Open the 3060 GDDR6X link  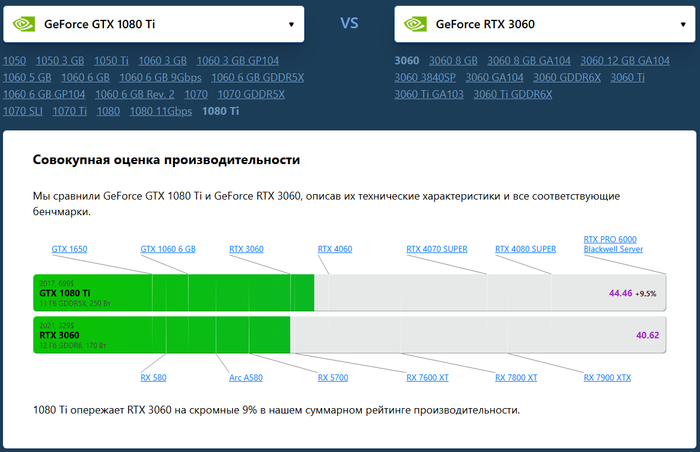tap(567, 78)
